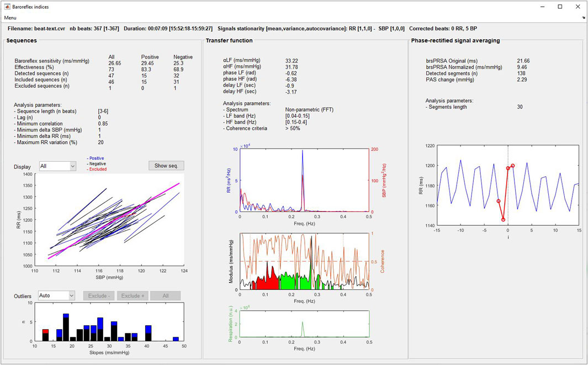The height and width of the screenshot is (365, 588).
Task: Click the Show seq. button
Action: 166,166
